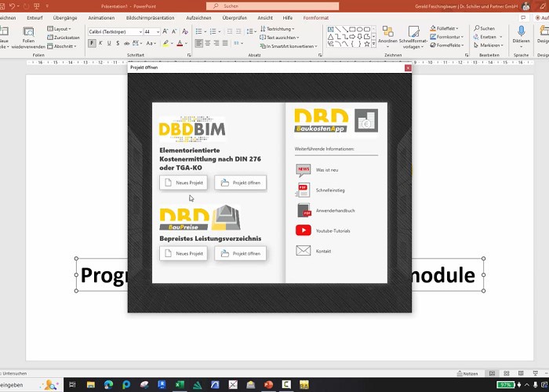
Task: Open the Text ausrichten dropdown
Action: pos(279,37)
